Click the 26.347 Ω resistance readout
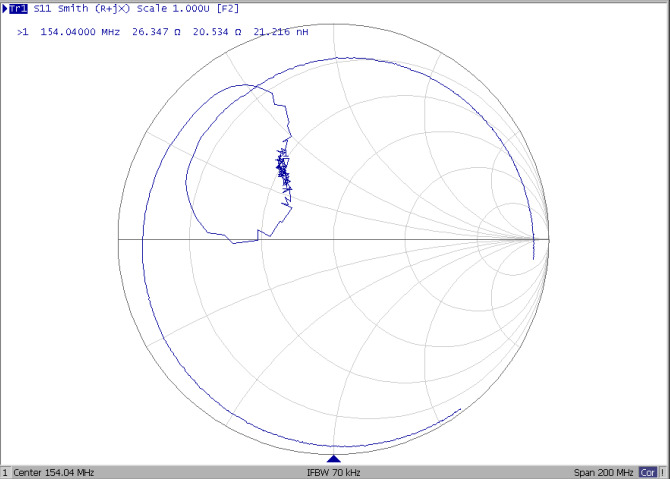 (x=157, y=32)
